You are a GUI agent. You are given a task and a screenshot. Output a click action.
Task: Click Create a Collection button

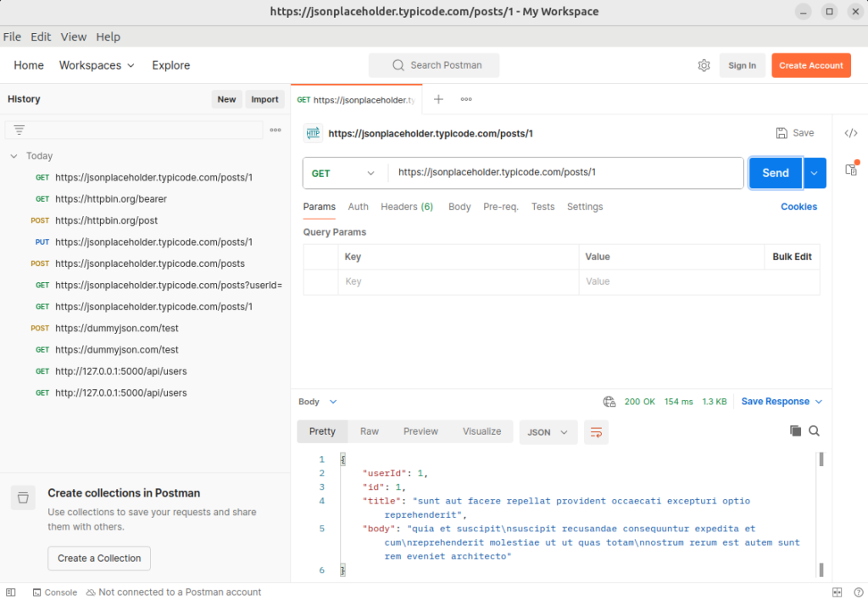click(99, 558)
